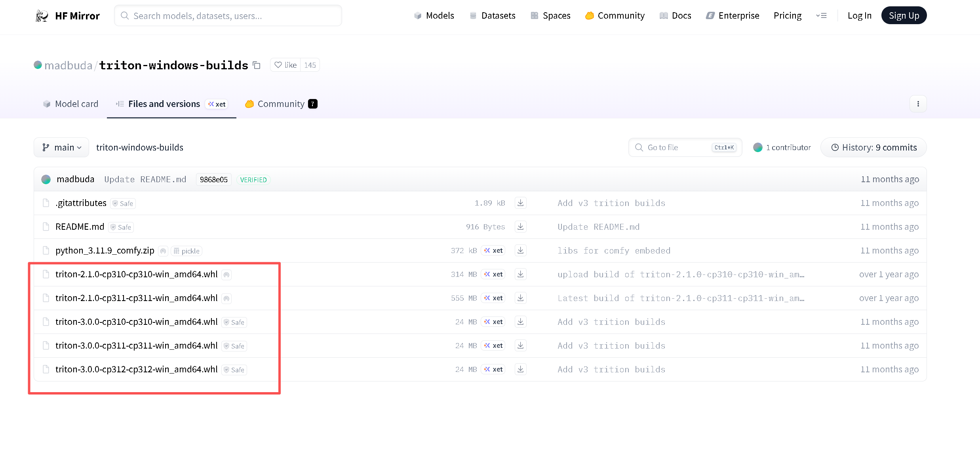Download triton-3.0.0-cp312 wheel file
This screenshot has height=467, width=980.
click(521, 369)
